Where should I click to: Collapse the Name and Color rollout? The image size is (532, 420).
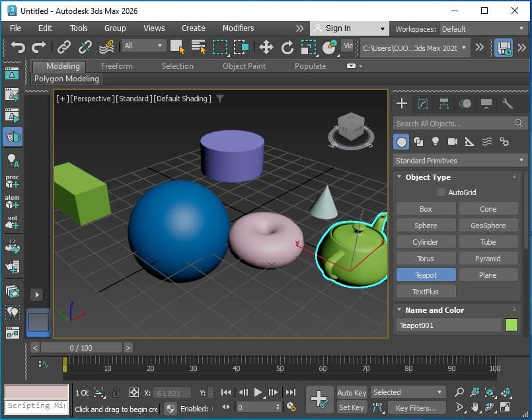tap(399, 310)
